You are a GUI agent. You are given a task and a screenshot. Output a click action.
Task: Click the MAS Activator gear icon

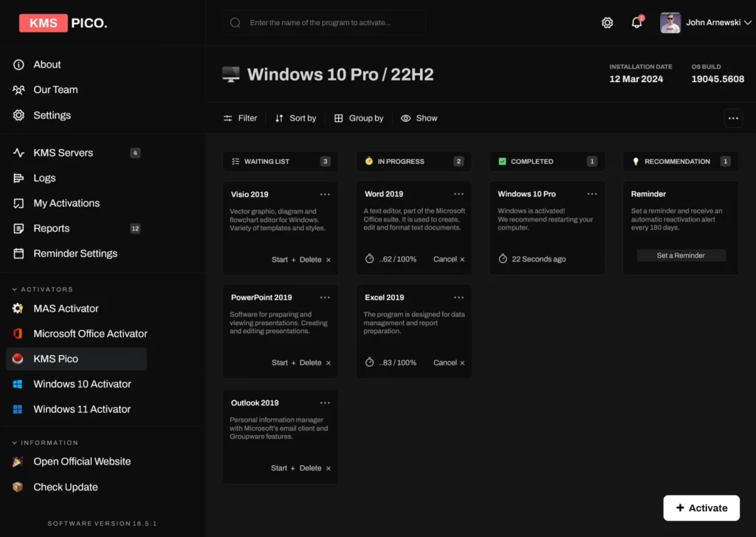pyautogui.click(x=18, y=309)
